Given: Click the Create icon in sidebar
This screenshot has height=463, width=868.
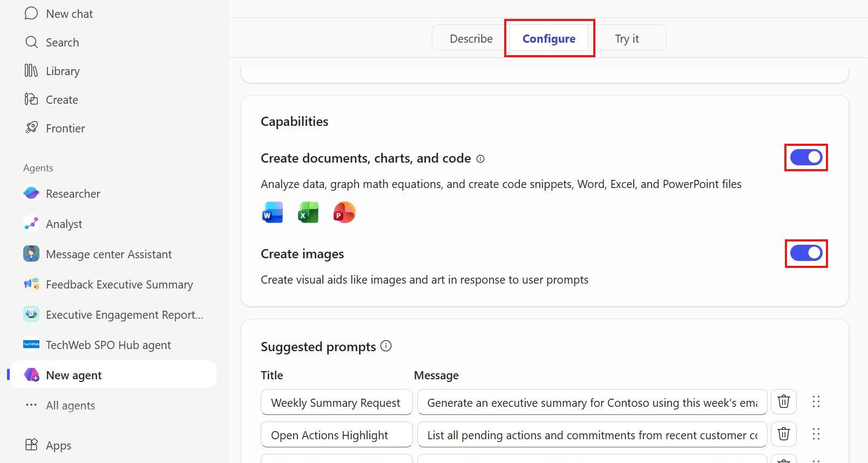Looking at the screenshot, I should click(x=31, y=99).
